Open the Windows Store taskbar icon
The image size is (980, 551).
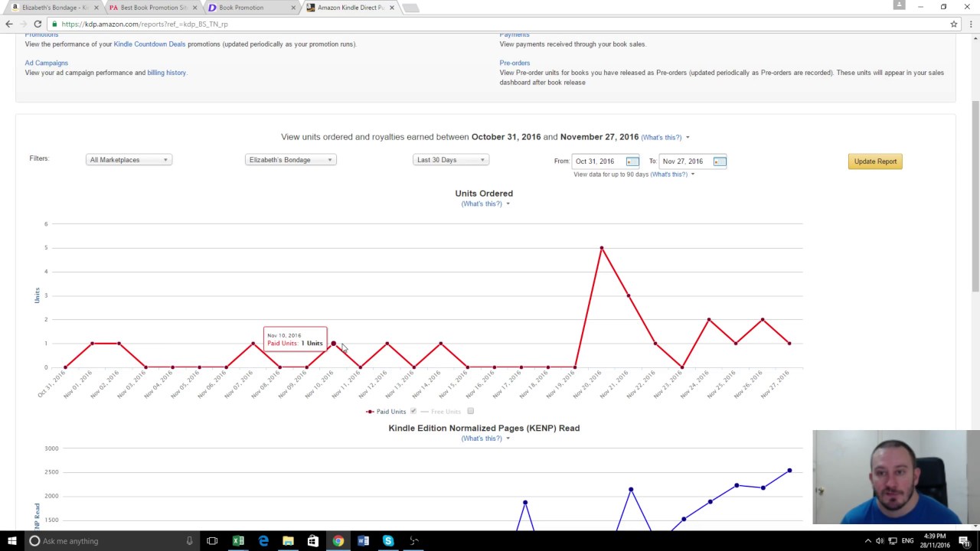[x=313, y=541]
